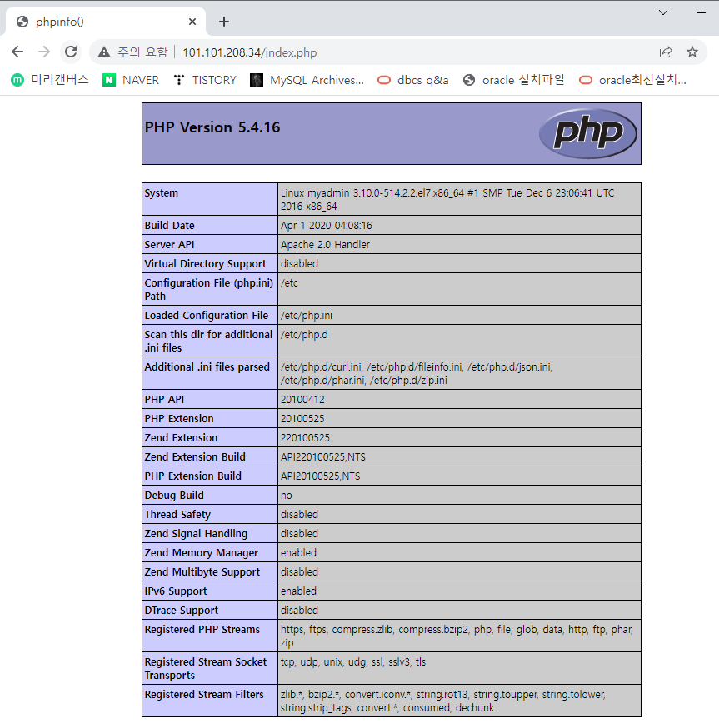Click the Zend Signal Handling label
The width and height of the screenshot is (719, 728).
click(196, 533)
